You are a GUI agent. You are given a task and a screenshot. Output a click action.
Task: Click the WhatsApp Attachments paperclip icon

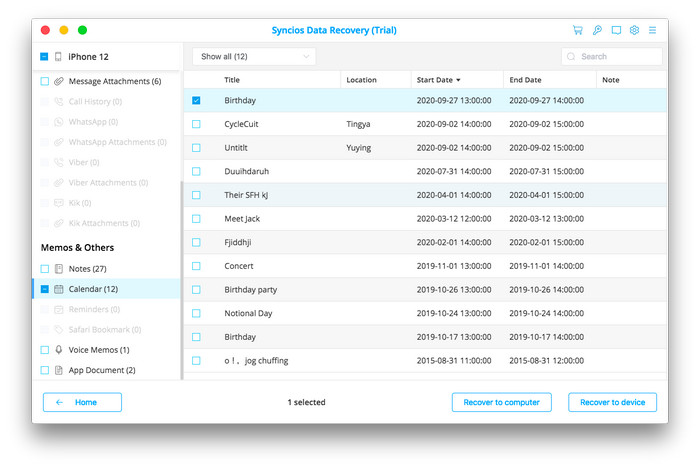click(x=58, y=142)
